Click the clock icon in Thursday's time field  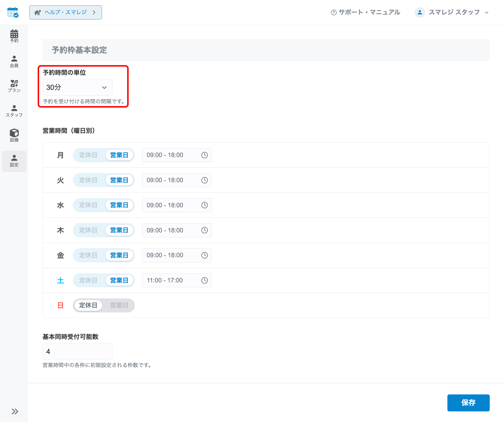click(x=205, y=230)
